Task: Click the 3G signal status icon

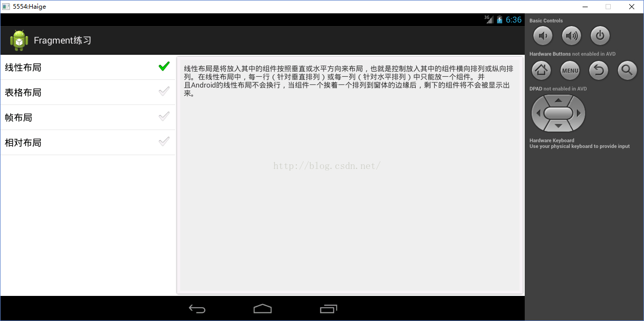Action: 488,19
